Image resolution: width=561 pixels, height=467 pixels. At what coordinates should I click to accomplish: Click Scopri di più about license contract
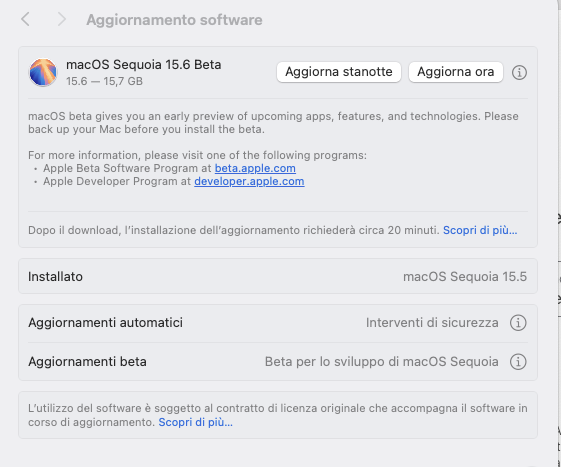195,422
